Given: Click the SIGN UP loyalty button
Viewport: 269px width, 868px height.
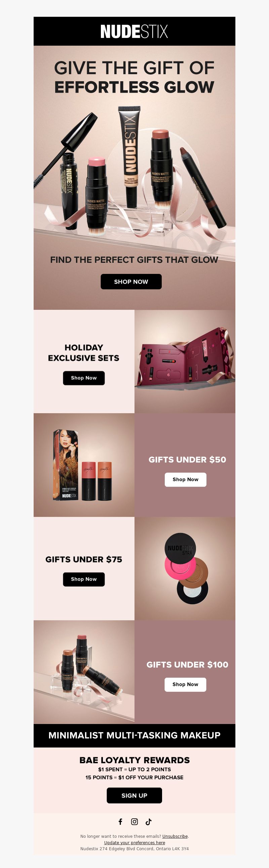Looking at the screenshot, I should [134, 795].
